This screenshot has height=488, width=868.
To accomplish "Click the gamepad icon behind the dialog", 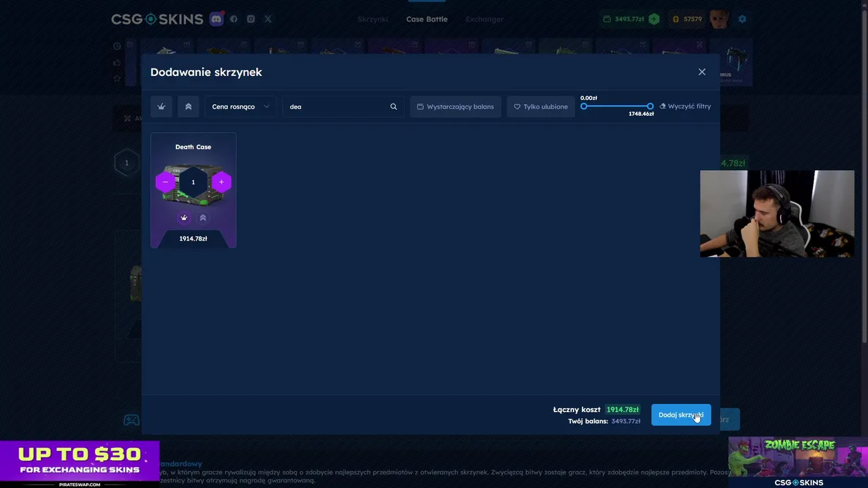I will [x=132, y=420].
